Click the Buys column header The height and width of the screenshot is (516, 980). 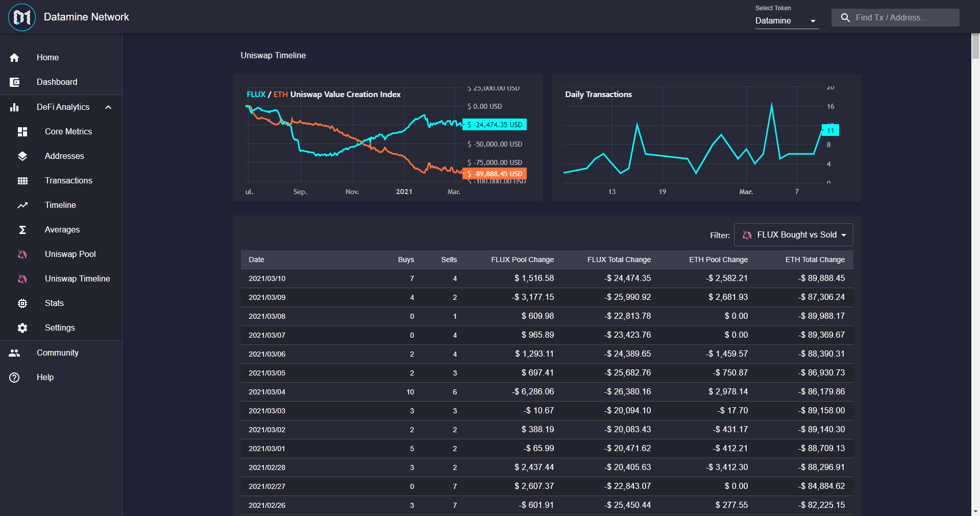point(406,260)
